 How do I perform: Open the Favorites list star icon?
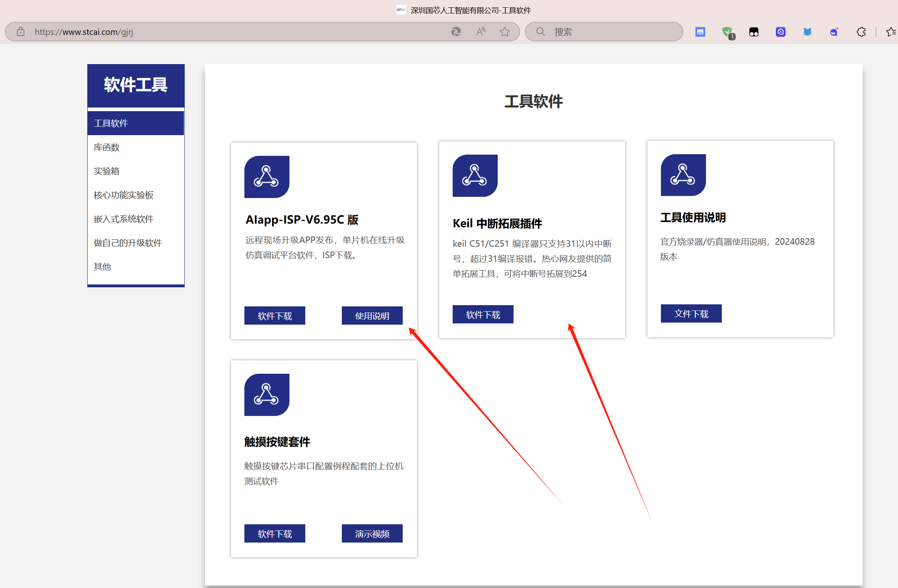891,32
